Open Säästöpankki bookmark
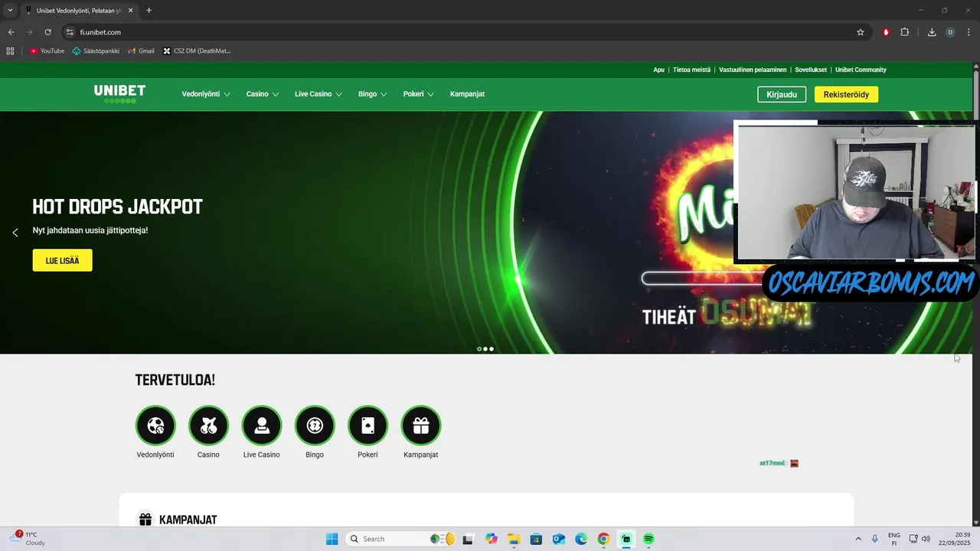Image resolution: width=980 pixels, height=551 pixels. pos(96,51)
